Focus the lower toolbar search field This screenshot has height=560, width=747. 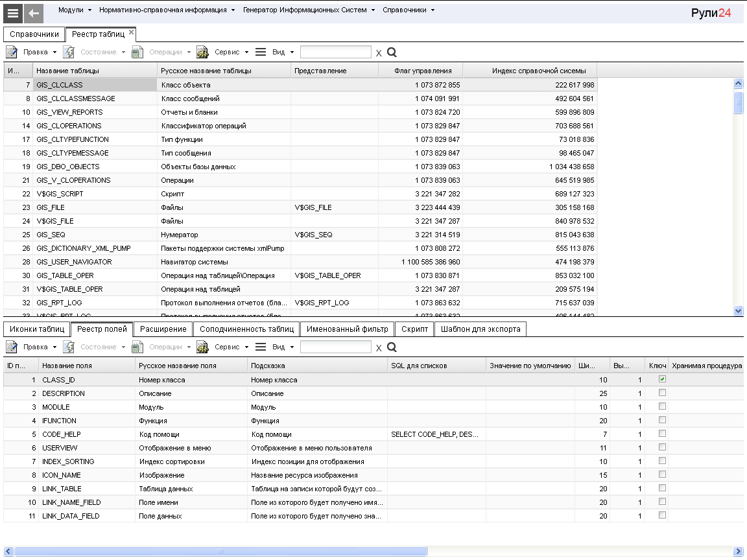pyautogui.click(x=336, y=347)
